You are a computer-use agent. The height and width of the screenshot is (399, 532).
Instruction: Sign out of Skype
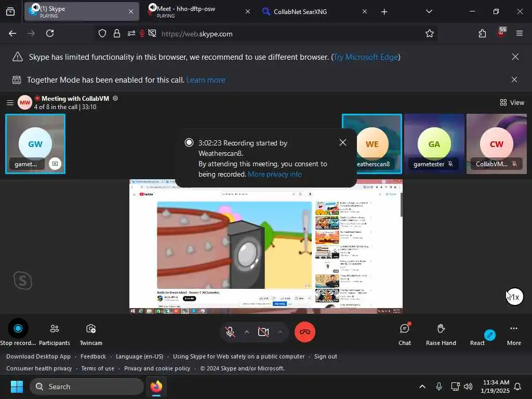[x=325, y=356]
